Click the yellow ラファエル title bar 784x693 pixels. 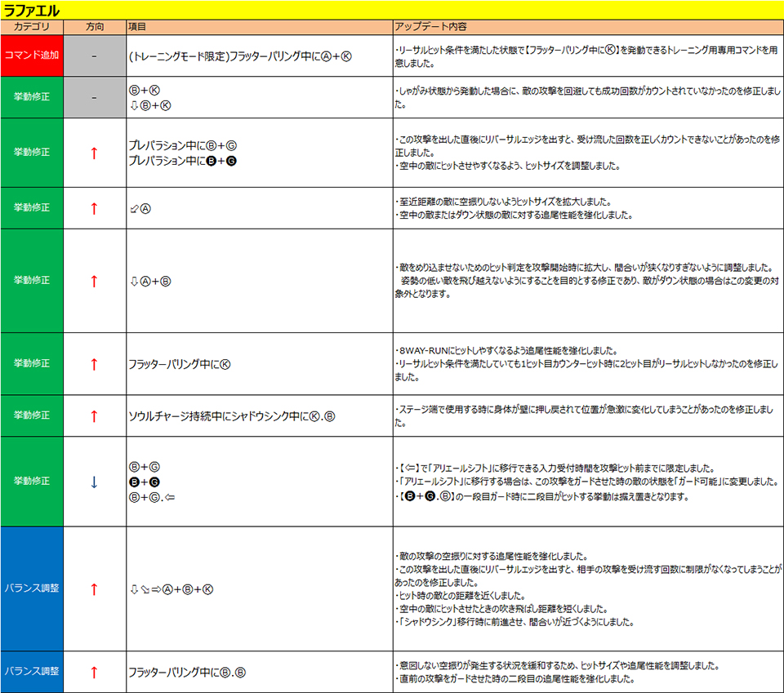pos(392,10)
